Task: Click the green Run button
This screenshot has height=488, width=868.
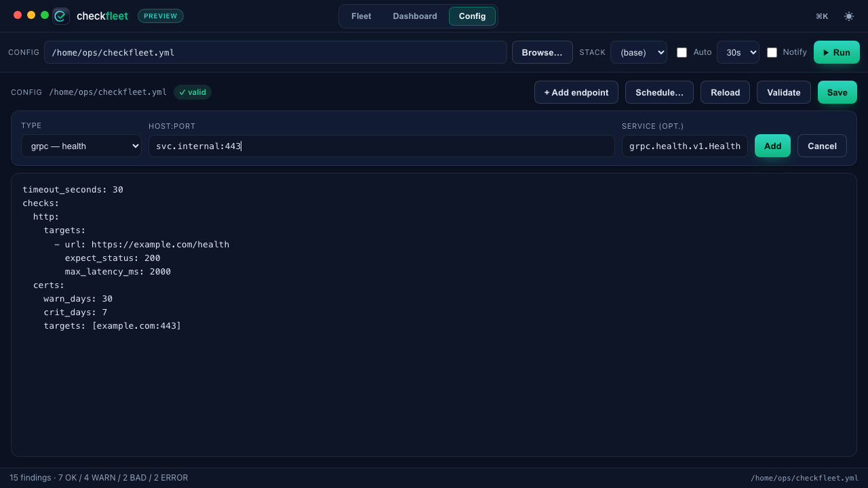Action: click(837, 52)
